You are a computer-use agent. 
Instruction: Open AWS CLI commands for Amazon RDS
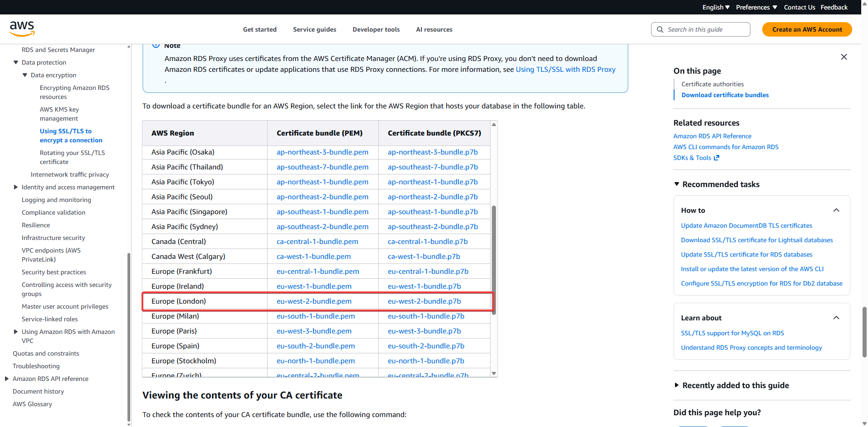[x=726, y=147]
